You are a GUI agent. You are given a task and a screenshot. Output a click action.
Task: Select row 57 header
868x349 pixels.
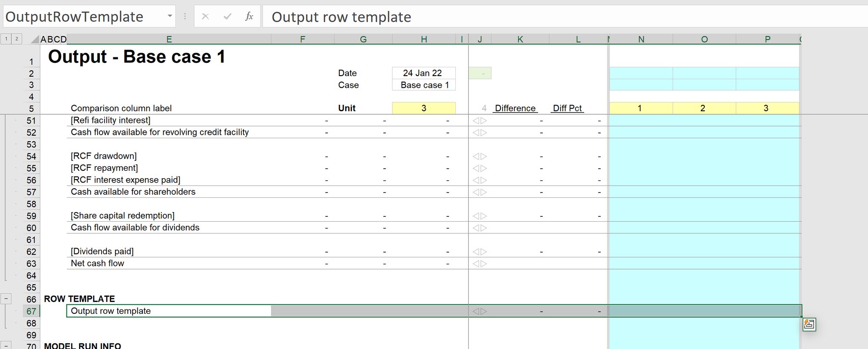click(31, 192)
